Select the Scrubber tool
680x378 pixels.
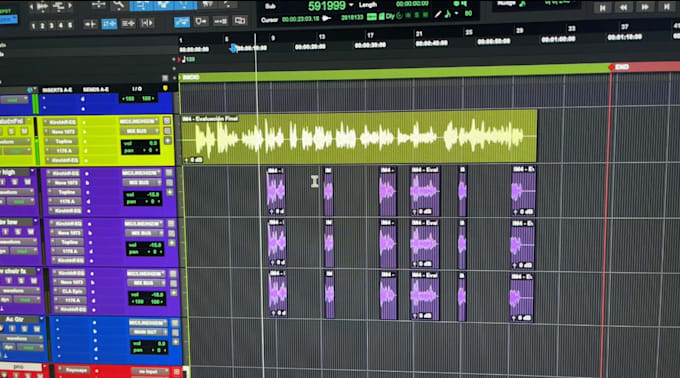coord(208,4)
